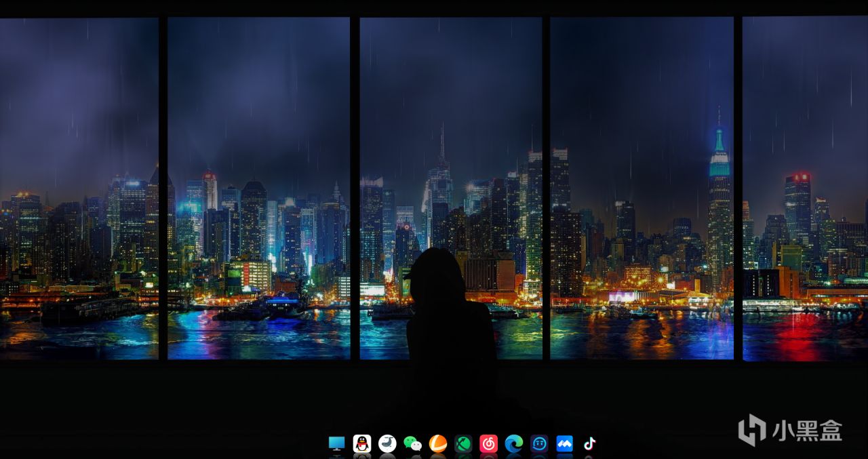The height and width of the screenshot is (459, 868).
Task: Open the green arrow app icon
Action: [463, 443]
